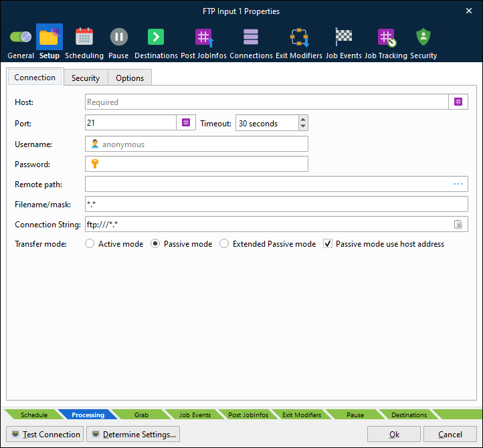Go to Exit Modifiers workflow step
Image resolution: width=483 pixels, height=448 pixels.
302,415
